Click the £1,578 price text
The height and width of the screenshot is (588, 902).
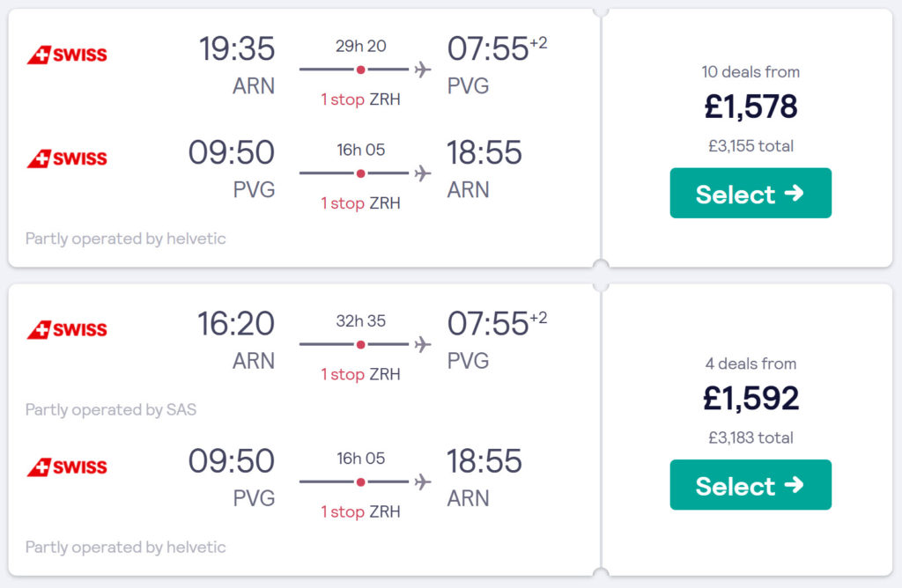click(750, 107)
